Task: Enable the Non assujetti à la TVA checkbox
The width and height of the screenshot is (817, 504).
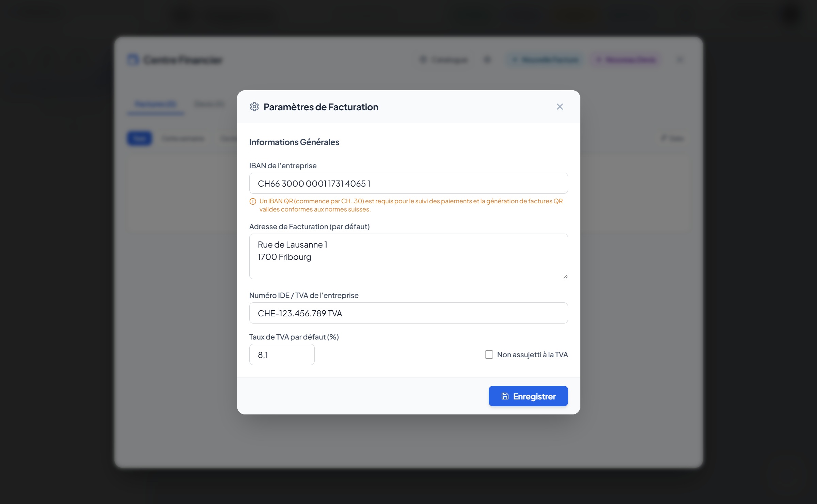Action: coord(489,355)
